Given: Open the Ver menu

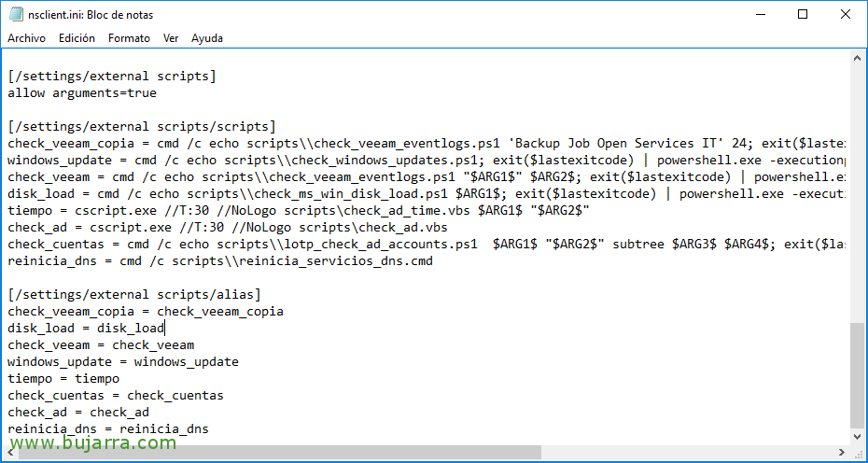Looking at the screenshot, I should [x=171, y=38].
